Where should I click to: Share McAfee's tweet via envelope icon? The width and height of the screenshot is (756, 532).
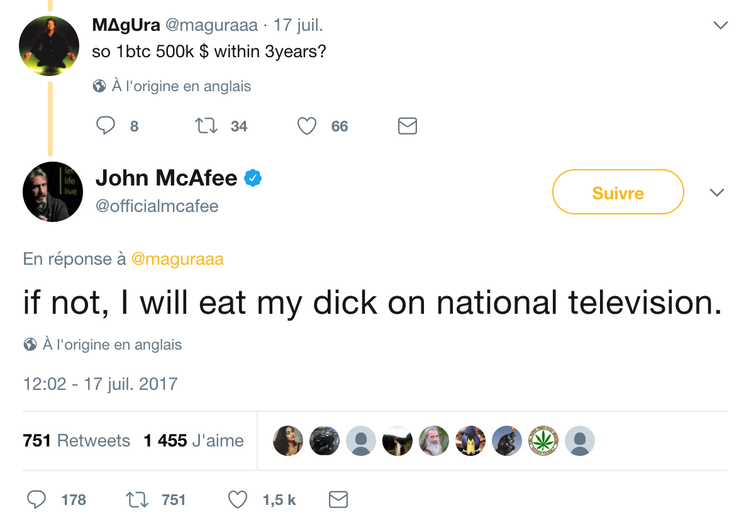338,500
